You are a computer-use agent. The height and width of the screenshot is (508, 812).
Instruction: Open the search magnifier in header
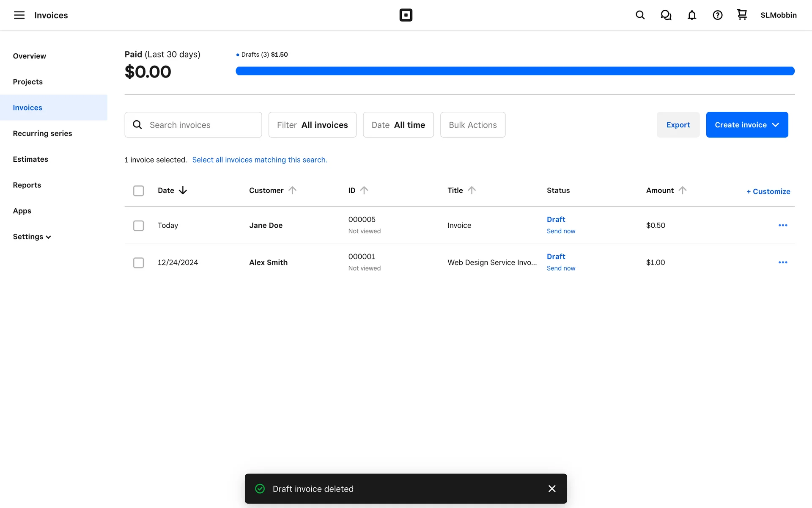pos(640,15)
